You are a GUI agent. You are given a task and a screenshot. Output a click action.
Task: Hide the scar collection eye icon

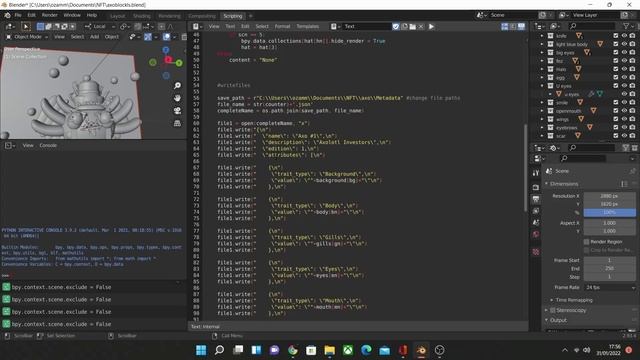[x=624, y=136]
